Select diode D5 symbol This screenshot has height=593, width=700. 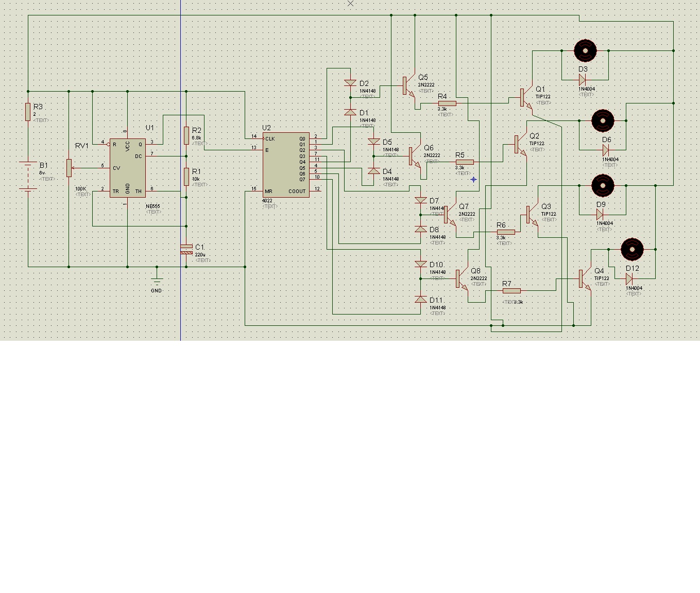click(374, 141)
